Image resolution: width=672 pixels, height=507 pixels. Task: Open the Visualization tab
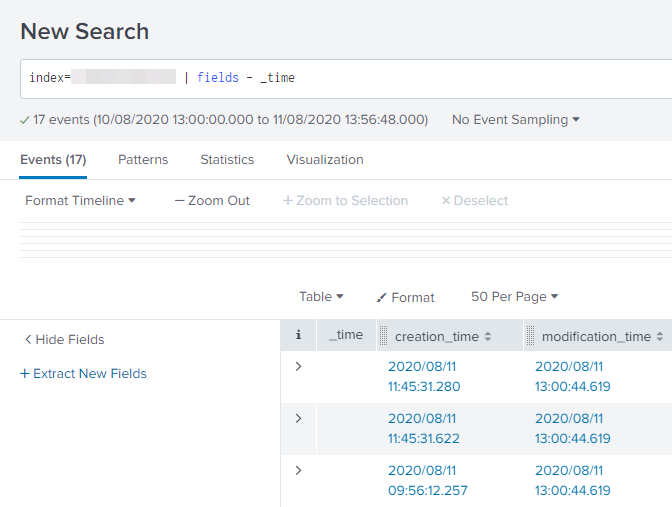325,160
